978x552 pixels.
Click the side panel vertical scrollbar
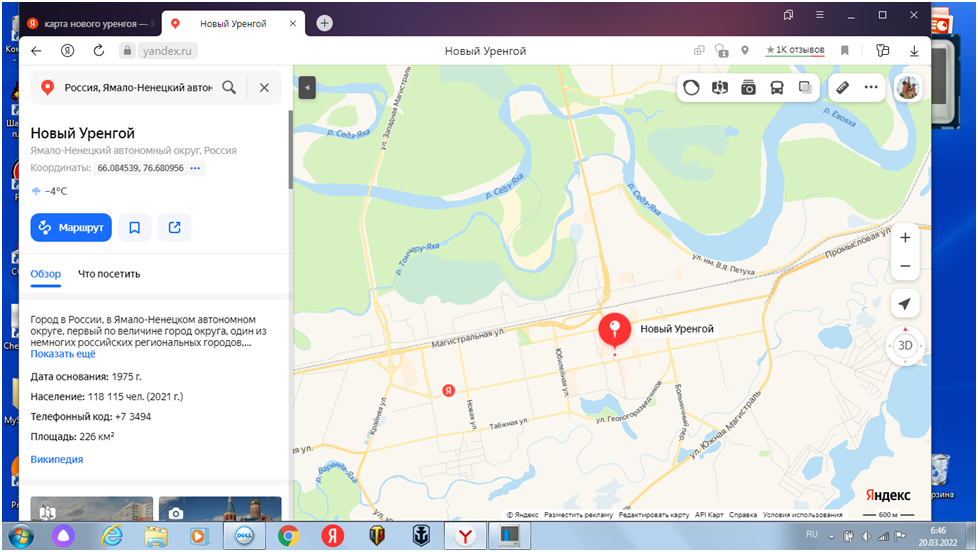(x=291, y=150)
